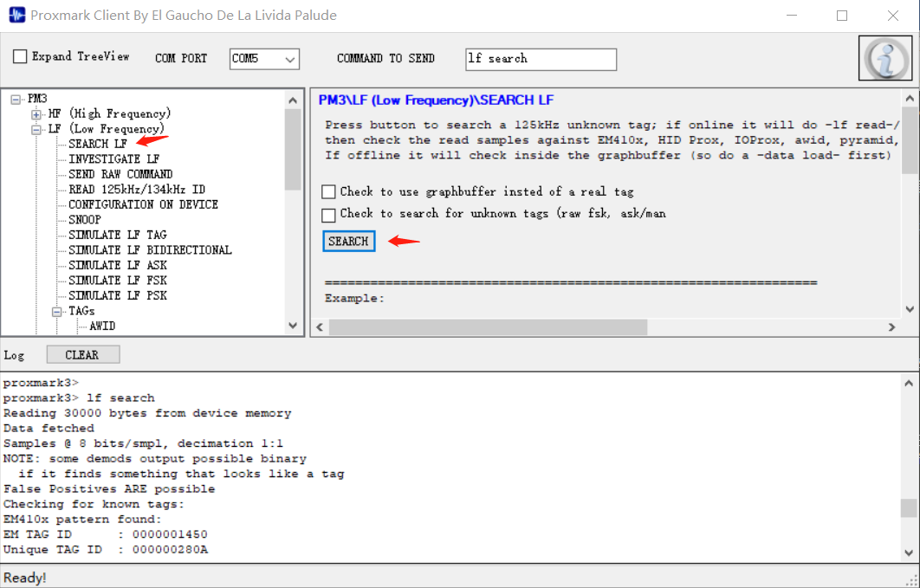Click 'Samples @ 8 bits/smpl' log line
The image size is (920, 588).
143,443
